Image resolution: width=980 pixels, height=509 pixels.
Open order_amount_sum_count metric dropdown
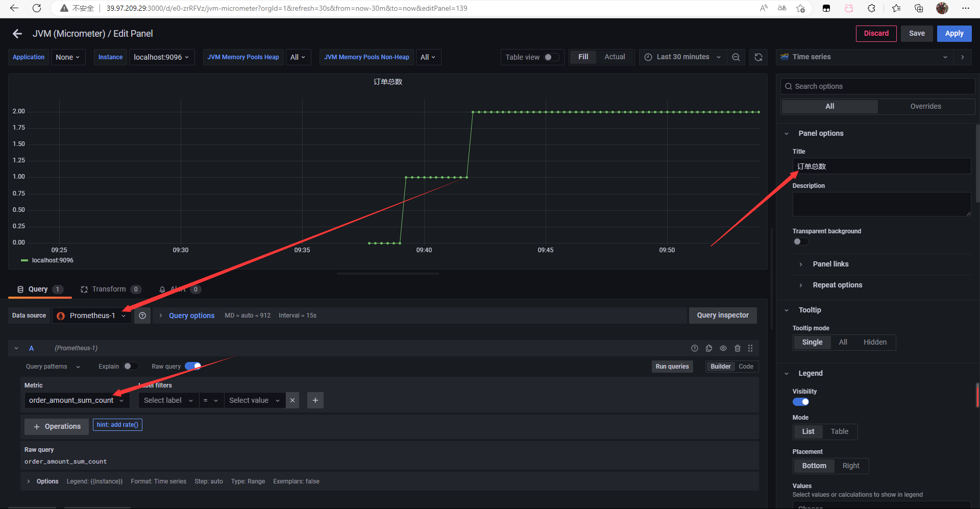pos(77,400)
